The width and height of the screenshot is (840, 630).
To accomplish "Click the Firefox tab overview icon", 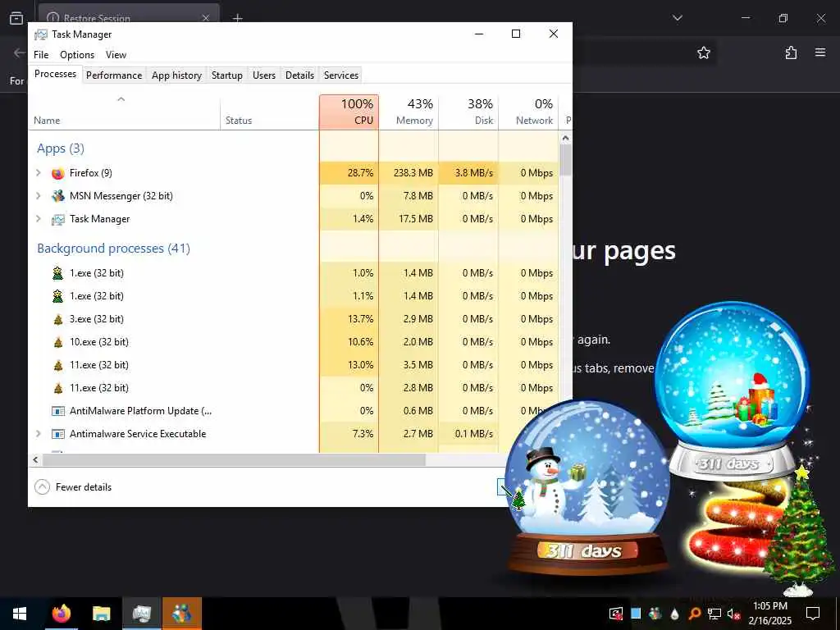I will 16,18.
